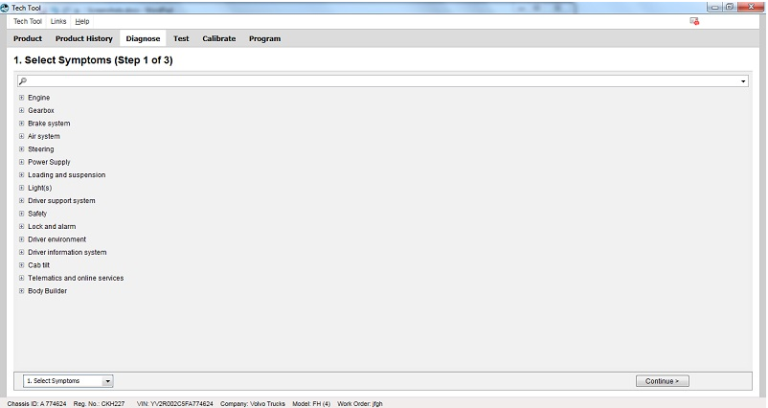Switch to the Product History tab
768x408 pixels.
(x=83, y=38)
